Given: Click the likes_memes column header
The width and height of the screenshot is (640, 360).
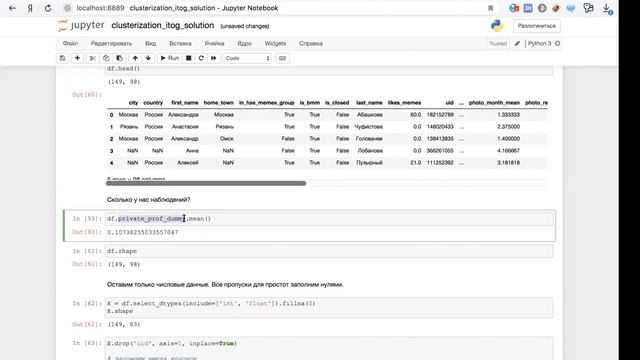Looking at the screenshot, I should pyautogui.click(x=404, y=103).
